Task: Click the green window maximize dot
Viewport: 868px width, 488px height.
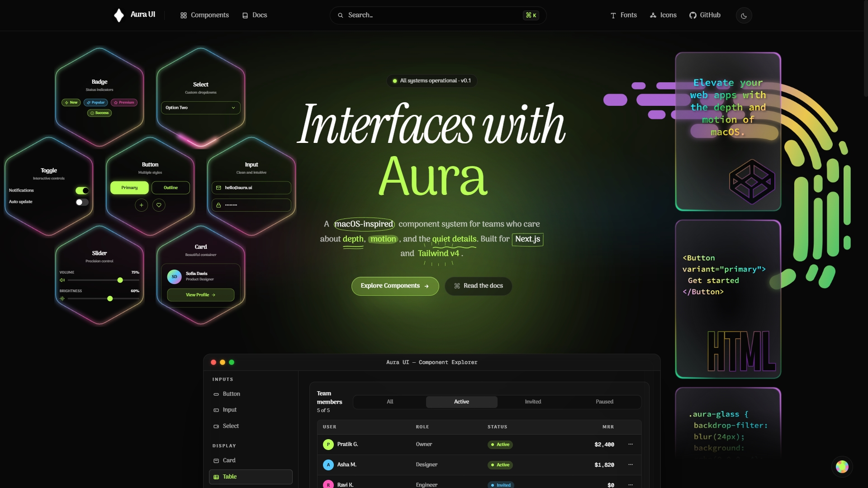Action: tap(232, 363)
